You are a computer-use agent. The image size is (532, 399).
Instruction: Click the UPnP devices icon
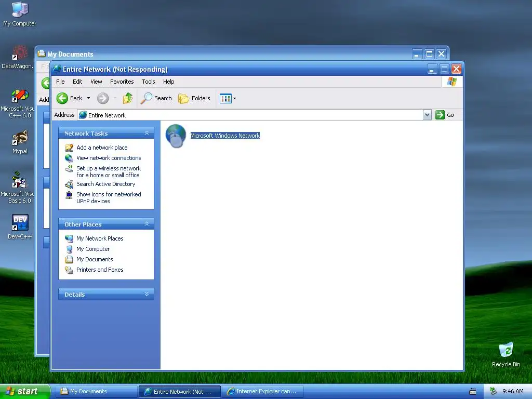[x=69, y=194]
